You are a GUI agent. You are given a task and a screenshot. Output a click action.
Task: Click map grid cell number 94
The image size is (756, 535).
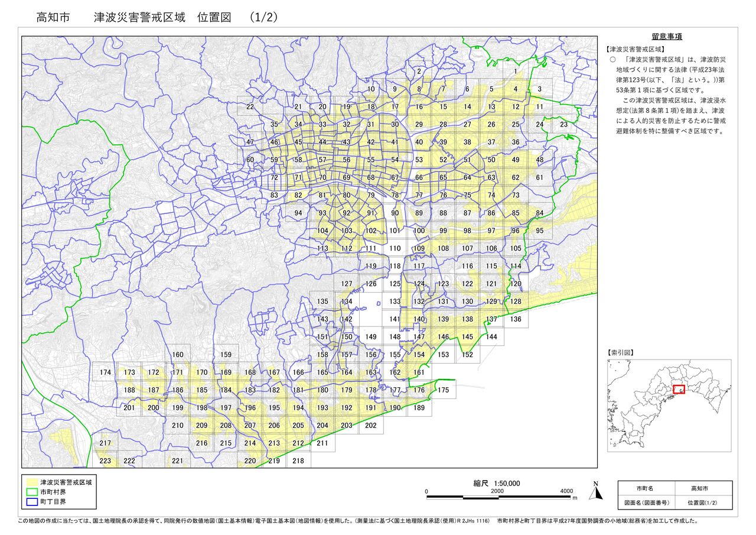tap(298, 213)
